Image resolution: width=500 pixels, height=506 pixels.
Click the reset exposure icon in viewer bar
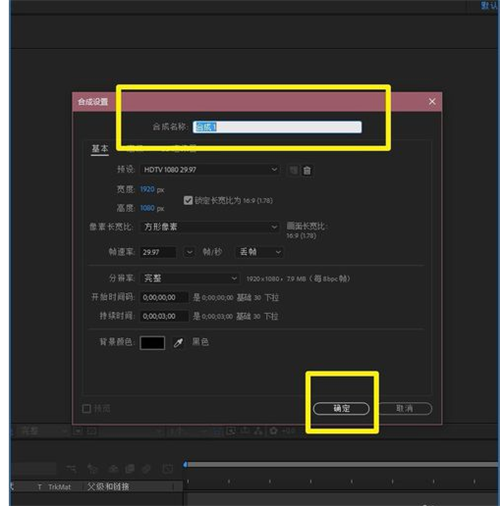tap(273, 431)
